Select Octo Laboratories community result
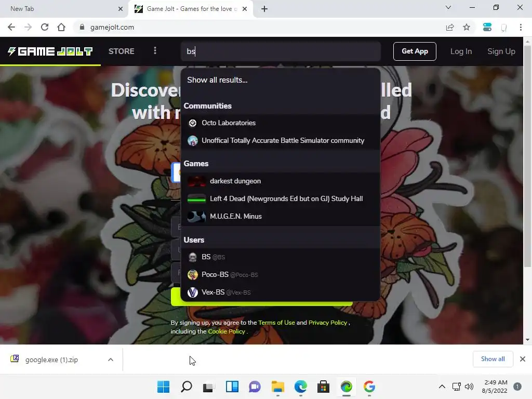The height and width of the screenshot is (399, 532). click(280, 123)
